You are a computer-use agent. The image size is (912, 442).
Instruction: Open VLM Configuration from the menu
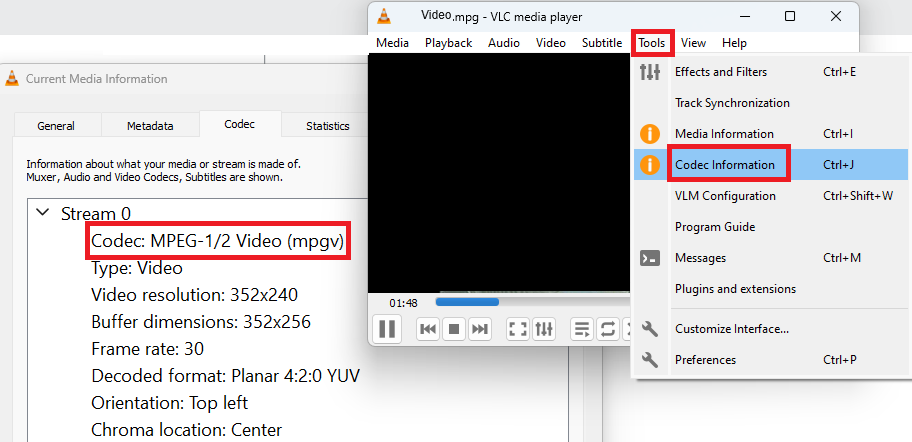[772, 196]
